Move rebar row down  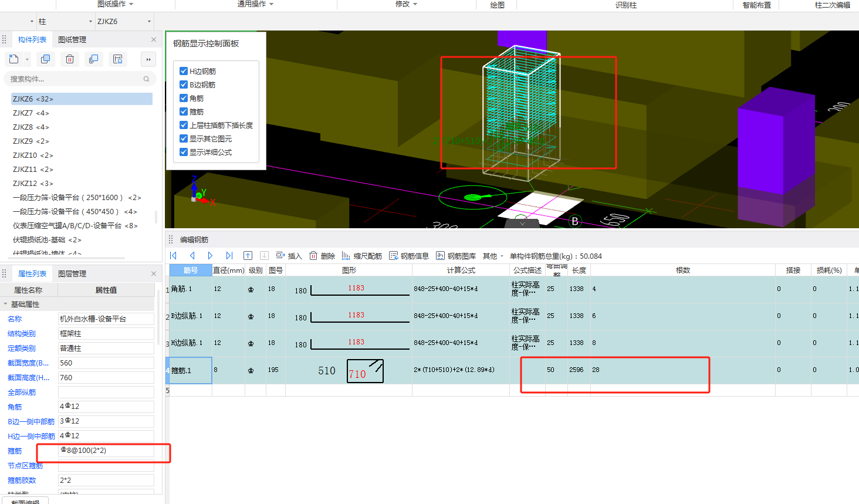tap(264, 256)
